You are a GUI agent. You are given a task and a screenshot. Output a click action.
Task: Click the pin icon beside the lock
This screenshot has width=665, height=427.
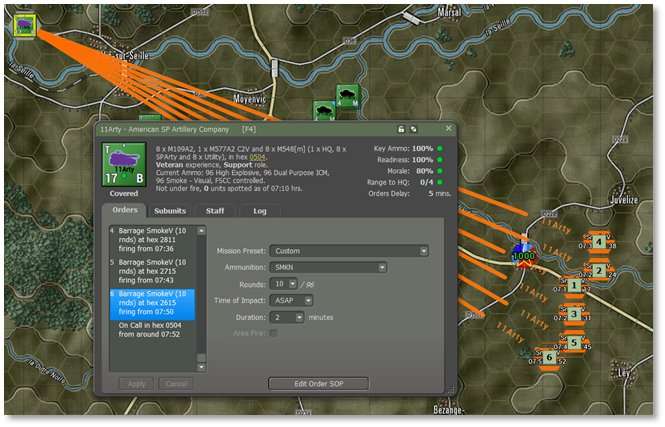pyautogui.click(x=413, y=130)
